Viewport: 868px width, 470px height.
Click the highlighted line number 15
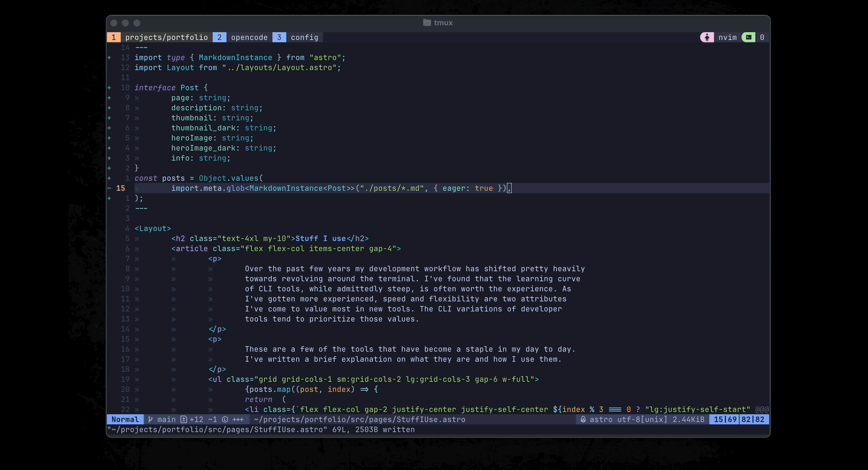click(121, 188)
